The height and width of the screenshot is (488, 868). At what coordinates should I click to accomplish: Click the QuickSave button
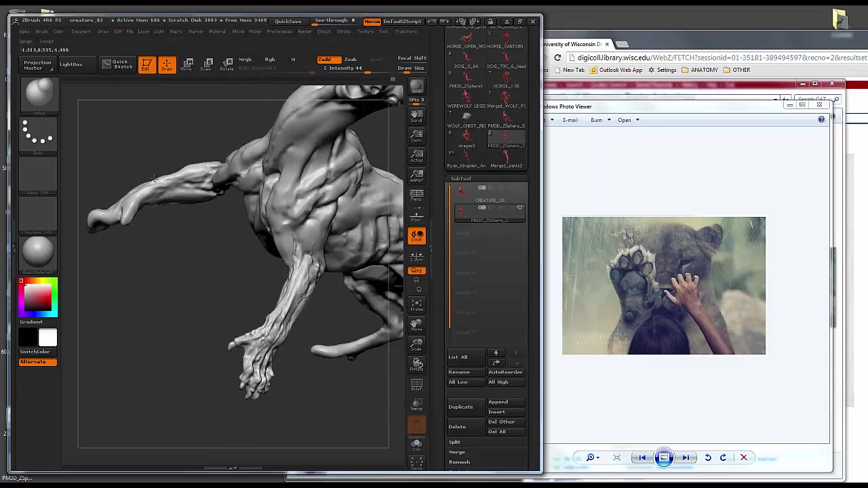288,21
